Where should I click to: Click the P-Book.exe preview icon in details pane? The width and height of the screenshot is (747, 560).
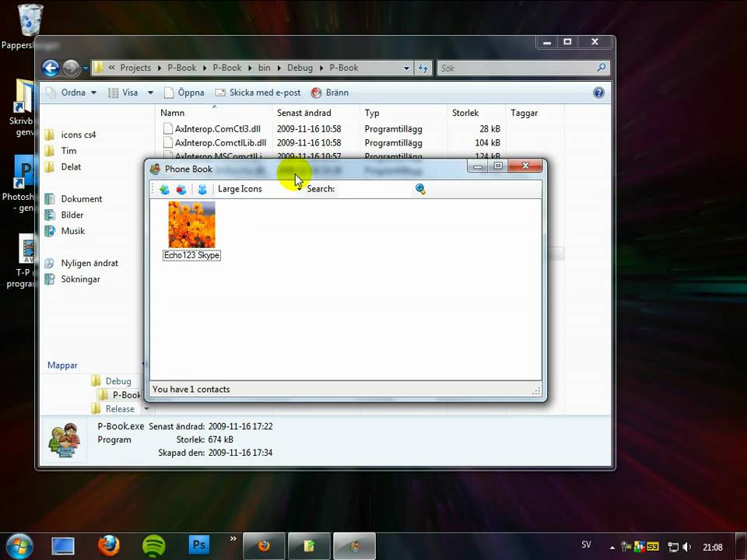tap(65, 439)
